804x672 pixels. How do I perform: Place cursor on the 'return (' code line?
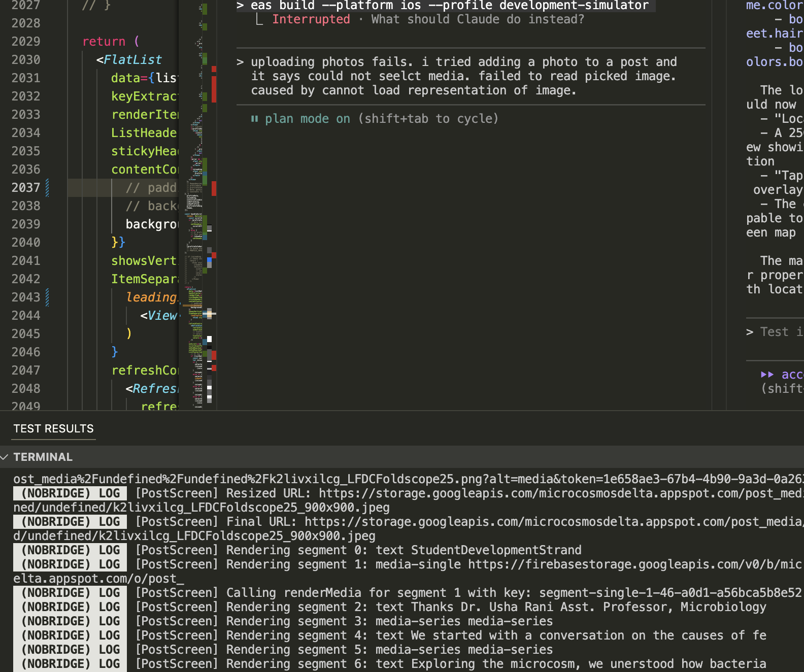pos(111,42)
